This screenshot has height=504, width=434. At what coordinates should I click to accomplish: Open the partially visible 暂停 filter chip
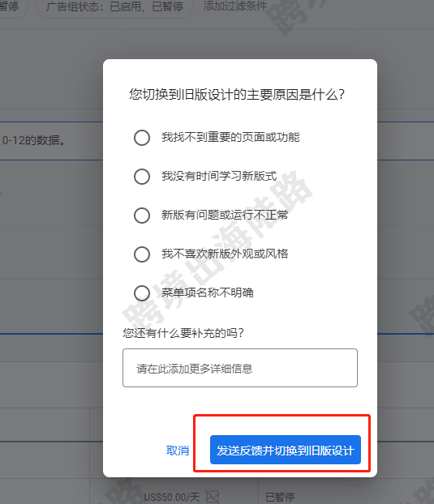point(11,6)
